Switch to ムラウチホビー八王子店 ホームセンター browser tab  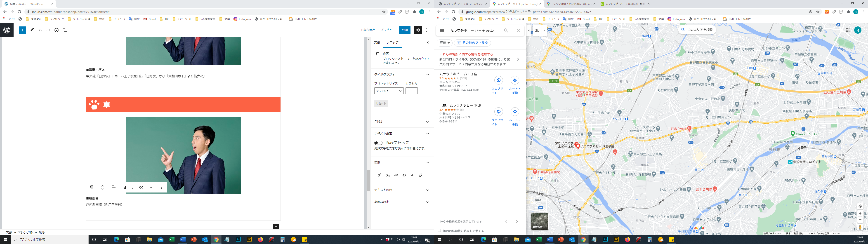pyautogui.click(x=463, y=4)
